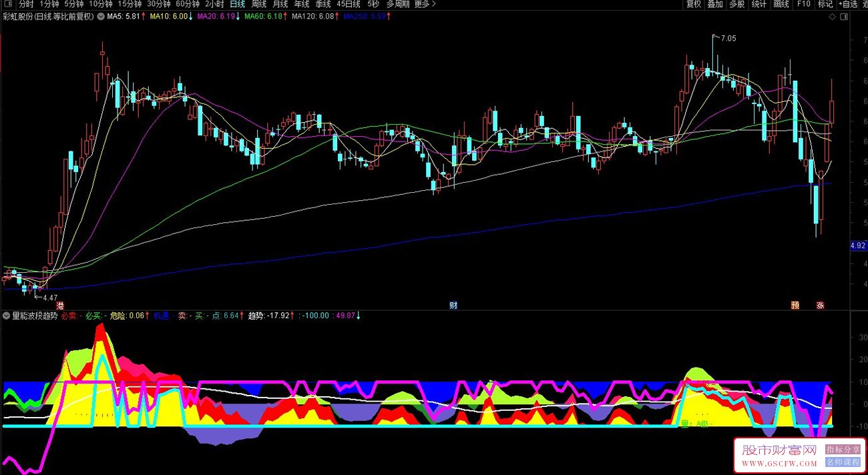The image size is (868, 475).
Task: Click the MA10: 6.00 value
Action: (168, 17)
